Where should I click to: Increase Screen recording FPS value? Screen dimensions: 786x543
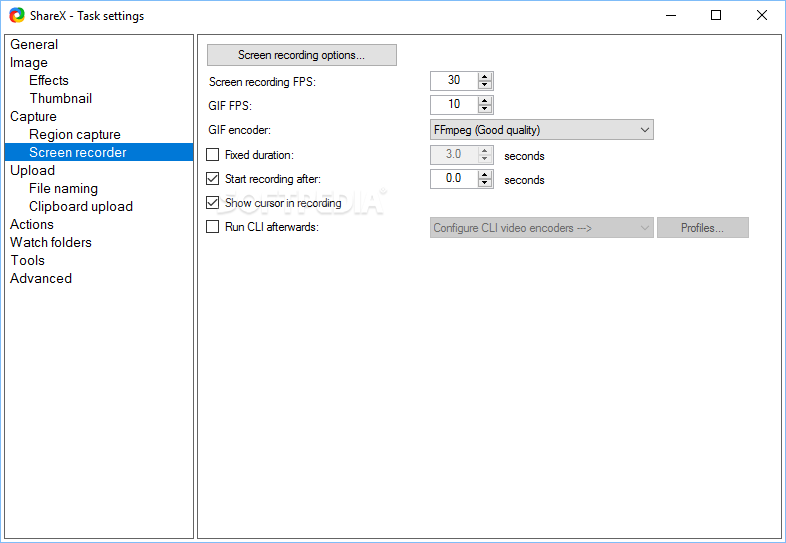tap(485, 77)
